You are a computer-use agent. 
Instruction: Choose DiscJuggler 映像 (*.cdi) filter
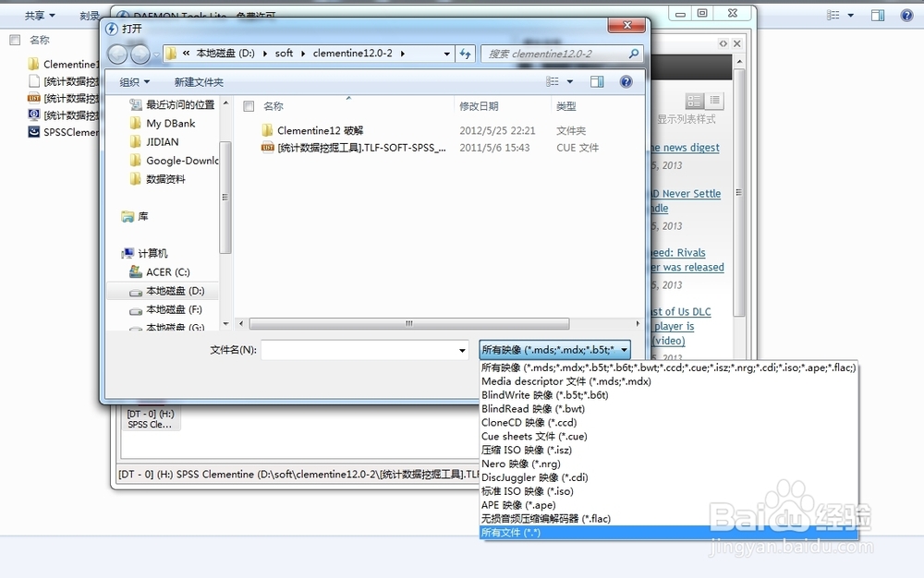pos(669,477)
